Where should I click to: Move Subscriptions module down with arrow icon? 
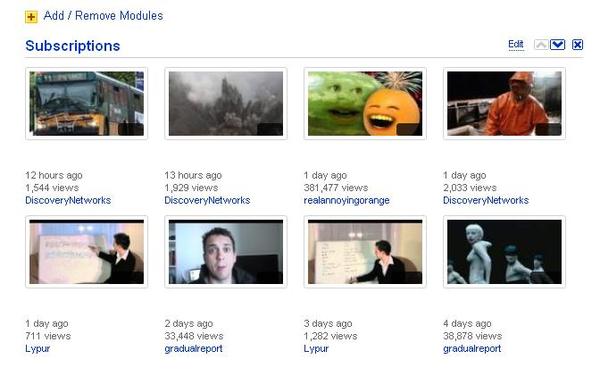[x=558, y=45]
